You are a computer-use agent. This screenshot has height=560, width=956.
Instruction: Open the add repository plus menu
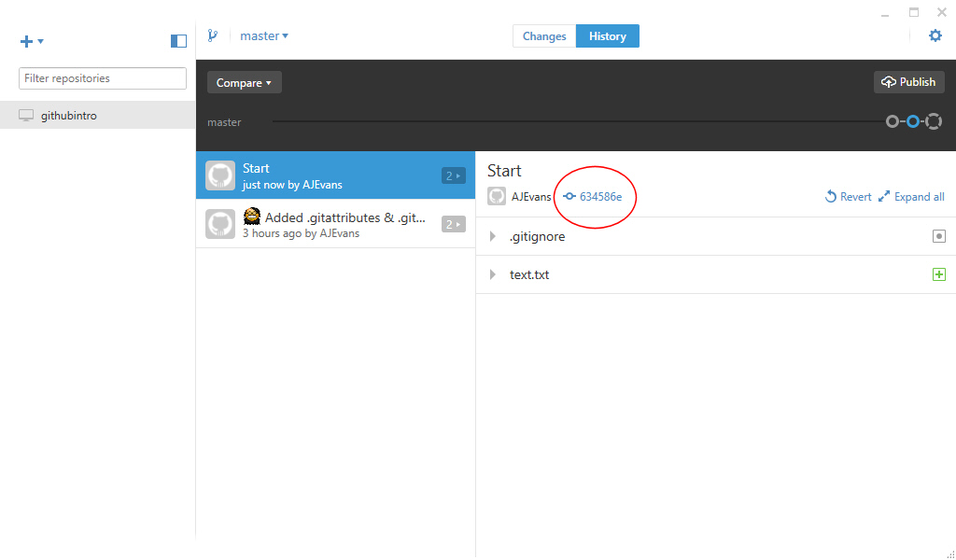pyautogui.click(x=32, y=41)
